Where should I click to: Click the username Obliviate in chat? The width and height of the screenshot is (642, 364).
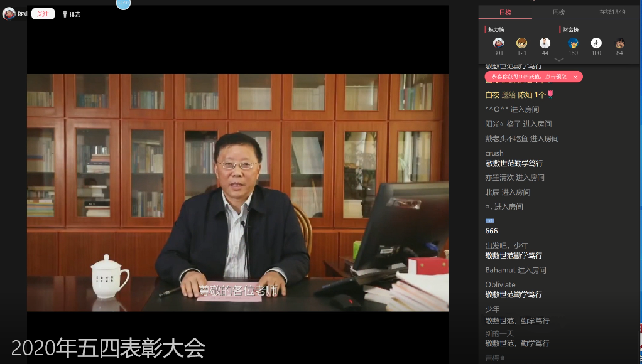point(500,284)
